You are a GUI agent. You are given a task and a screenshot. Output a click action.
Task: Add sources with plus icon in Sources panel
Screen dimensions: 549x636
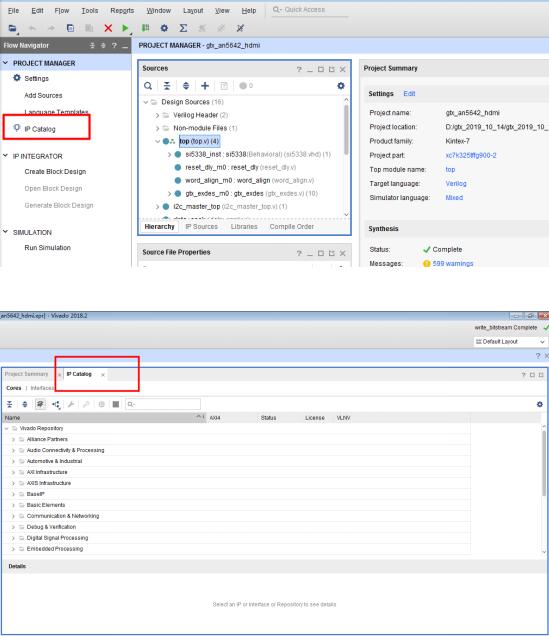point(205,86)
